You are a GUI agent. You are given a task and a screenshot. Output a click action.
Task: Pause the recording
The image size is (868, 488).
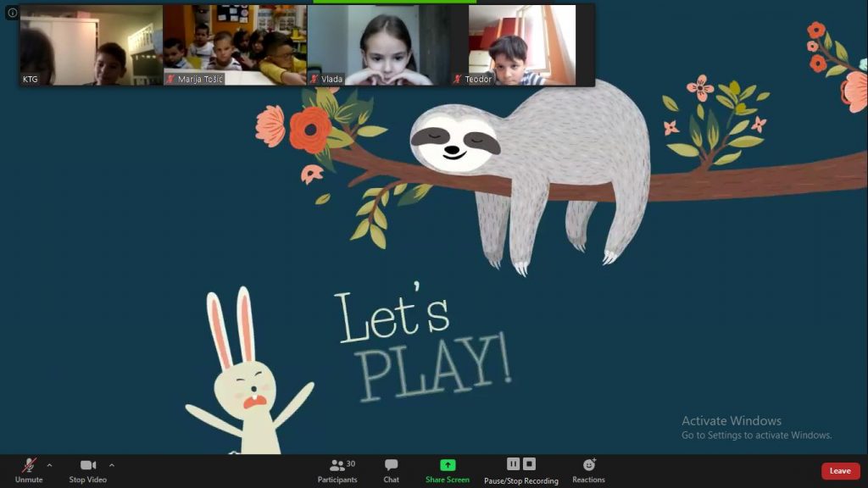click(513, 463)
